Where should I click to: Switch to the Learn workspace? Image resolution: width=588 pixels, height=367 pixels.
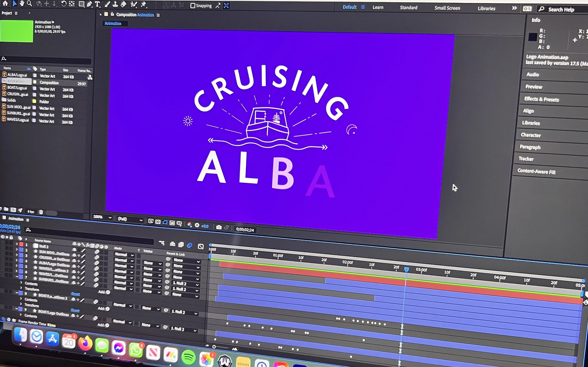point(378,8)
